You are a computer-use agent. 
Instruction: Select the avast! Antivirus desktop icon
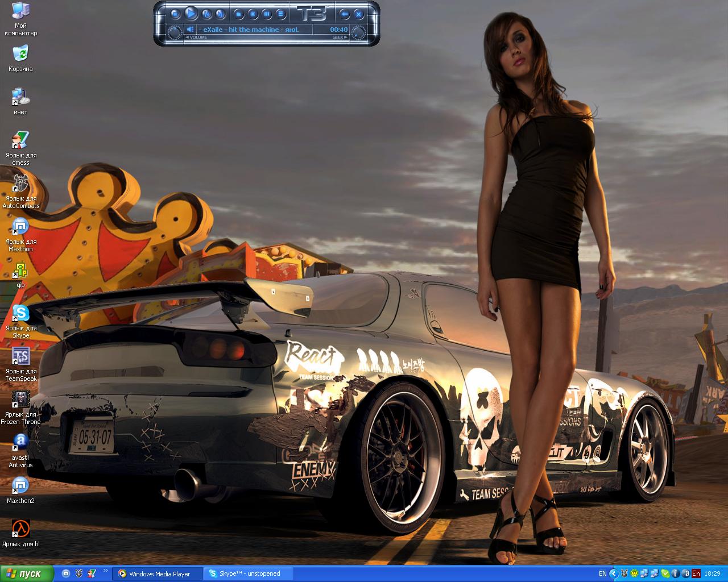coord(20,451)
